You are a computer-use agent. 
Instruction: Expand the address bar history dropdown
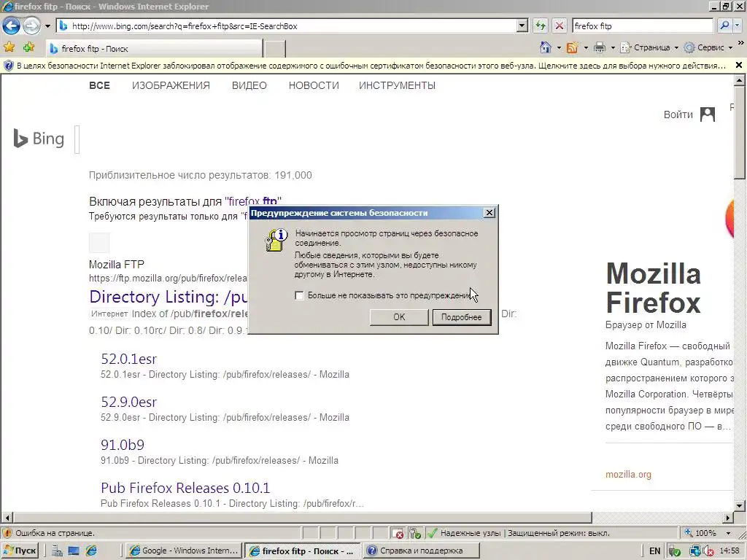(x=522, y=26)
